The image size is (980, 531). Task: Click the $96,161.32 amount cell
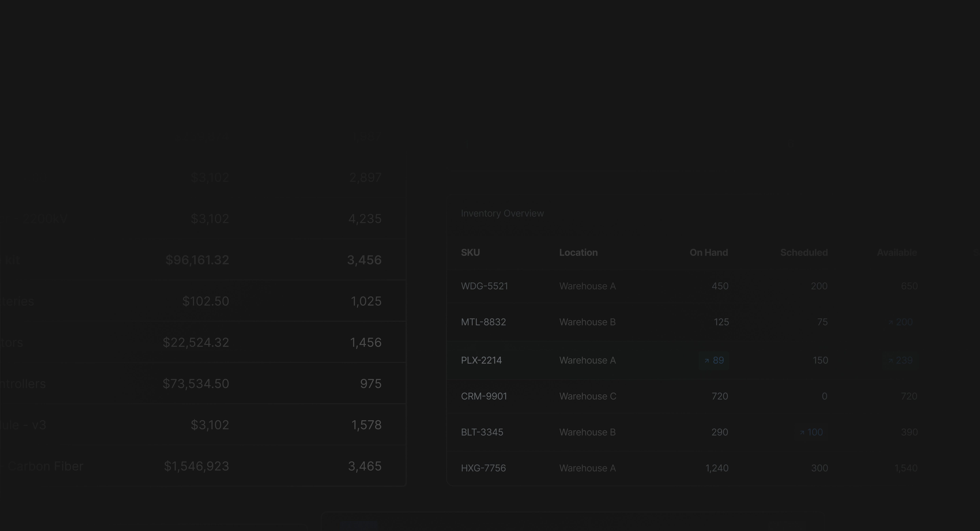click(197, 260)
